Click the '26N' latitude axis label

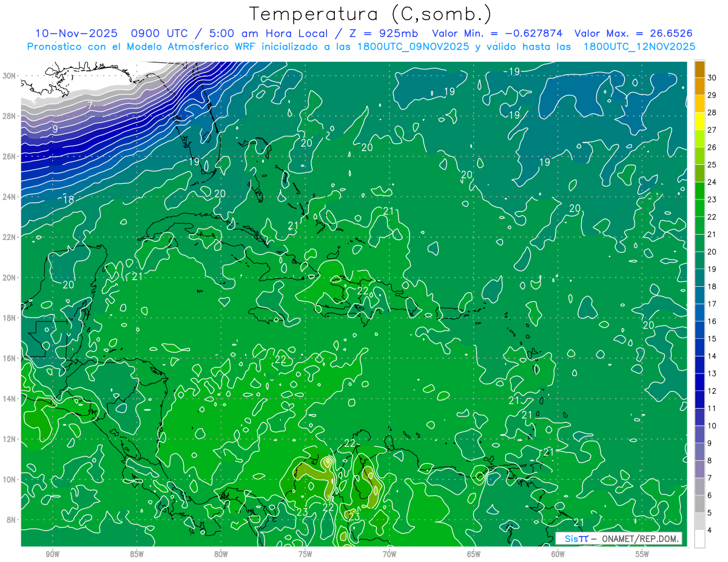point(10,156)
